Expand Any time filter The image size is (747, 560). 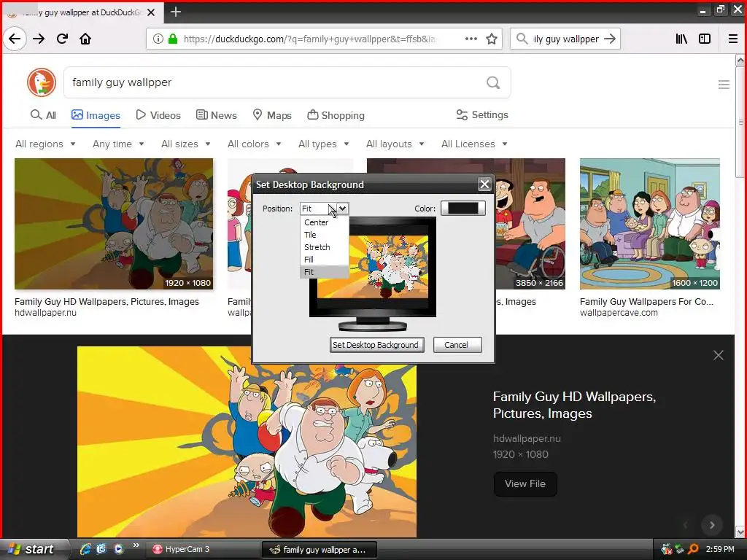pyautogui.click(x=118, y=144)
